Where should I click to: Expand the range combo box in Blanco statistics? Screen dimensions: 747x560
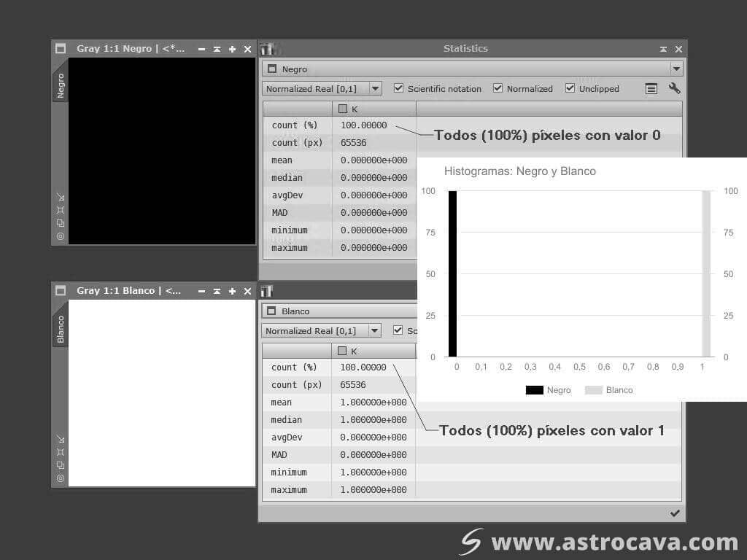373,330
